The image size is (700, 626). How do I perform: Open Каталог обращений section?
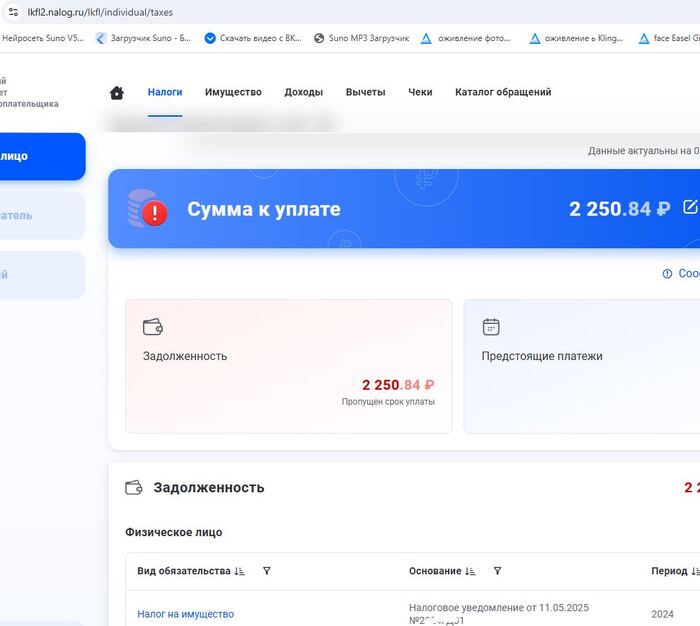coord(503,92)
